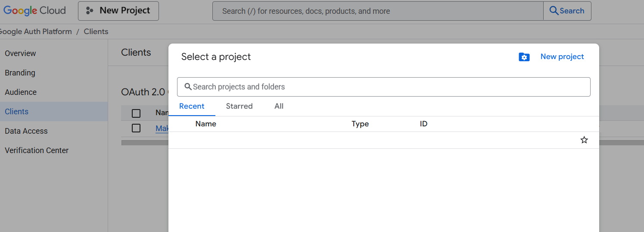Viewport: 644px width, 232px height.
Task: Click the Clients breadcrumb text
Action: [96, 31]
